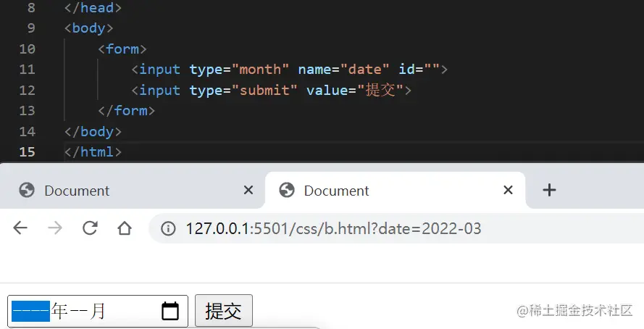The width and height of the screenshot is (644, 329).
Task: Open a new browser tab with plus
Action: (549, 190)
